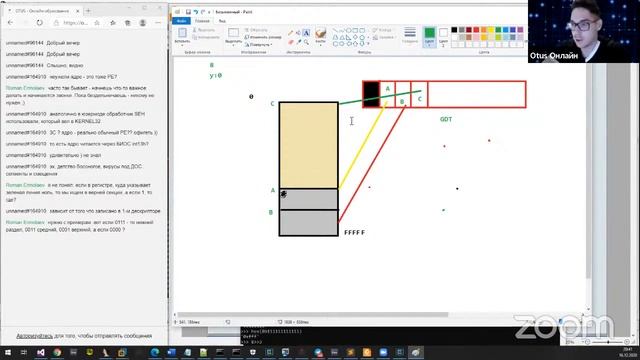Viewport: 640px width, 360px height.
Task: Select the Pencil tool in Paint
Action: 291,33
